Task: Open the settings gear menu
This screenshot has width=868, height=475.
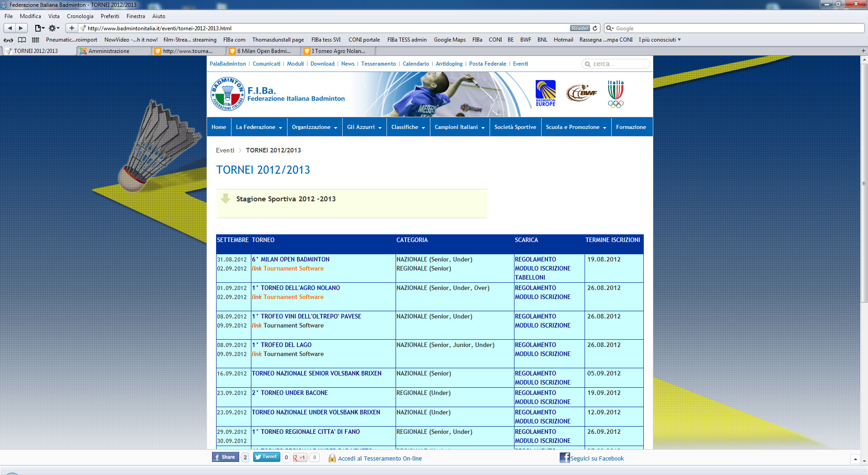Action: 54,28
